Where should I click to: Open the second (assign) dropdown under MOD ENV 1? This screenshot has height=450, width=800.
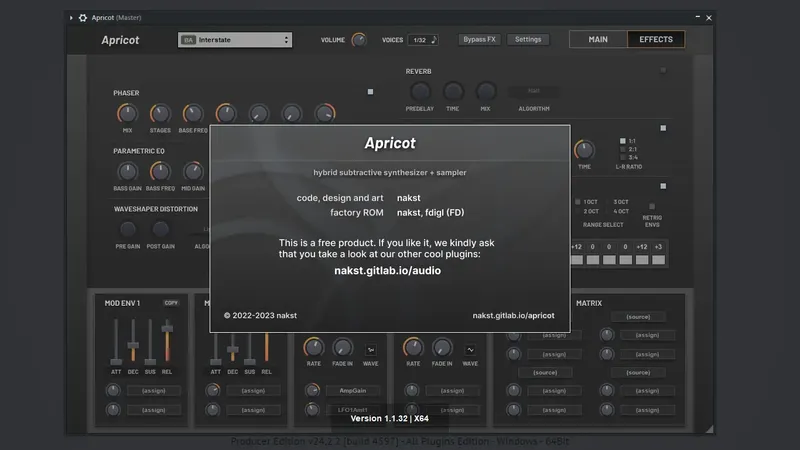(154, 410)
